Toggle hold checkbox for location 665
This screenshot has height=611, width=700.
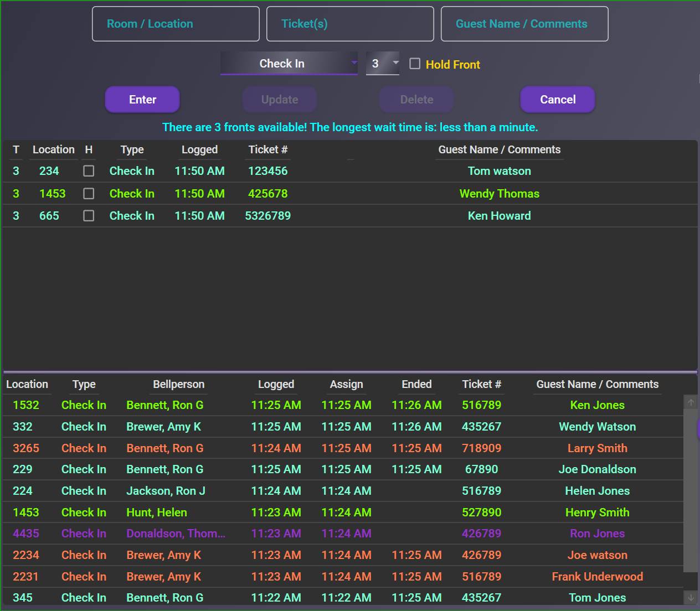pyautogui.click(x=89, y=216)
